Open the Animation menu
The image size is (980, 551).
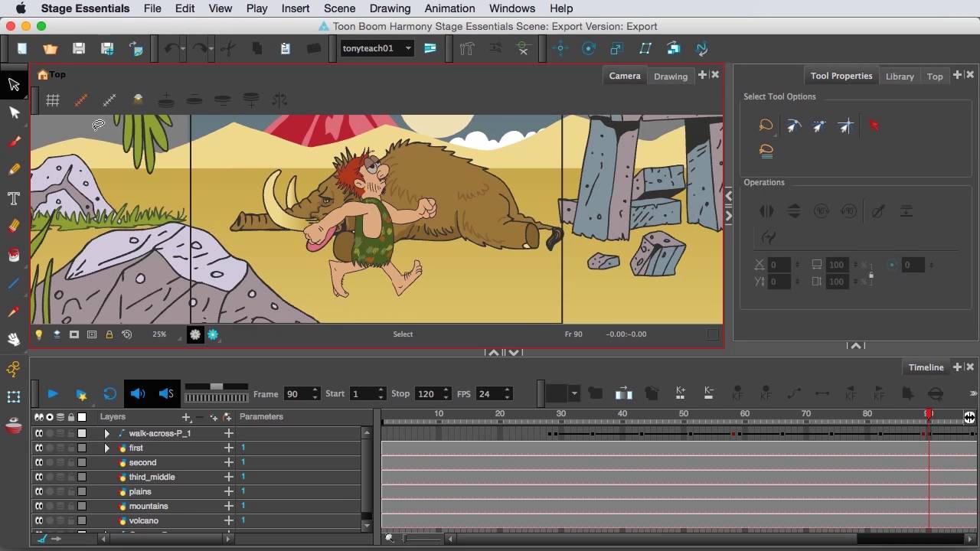[449, 8]
